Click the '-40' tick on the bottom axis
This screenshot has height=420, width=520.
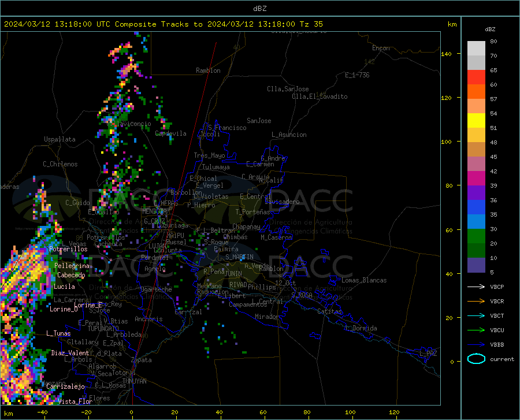(42, 412)
